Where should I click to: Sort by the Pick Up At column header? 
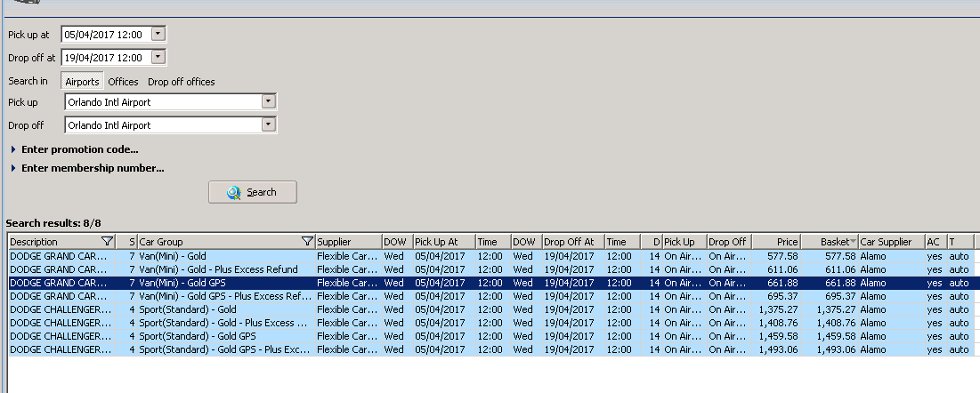pos(444,242)
